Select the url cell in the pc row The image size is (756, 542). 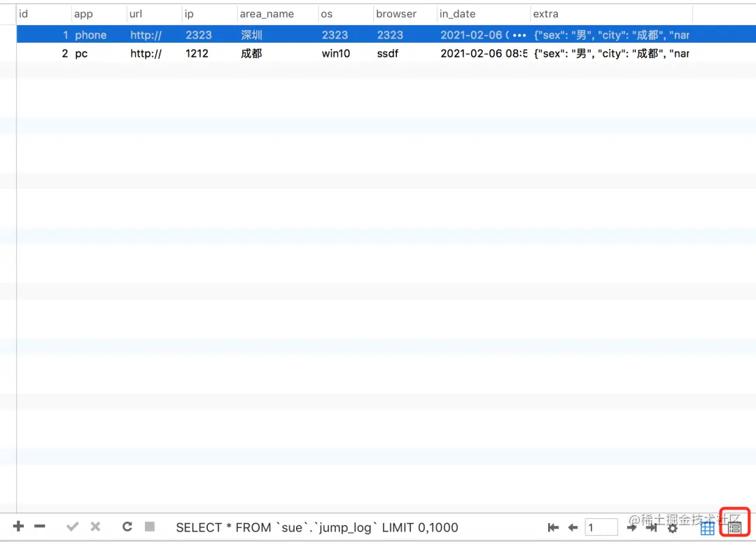154,53
